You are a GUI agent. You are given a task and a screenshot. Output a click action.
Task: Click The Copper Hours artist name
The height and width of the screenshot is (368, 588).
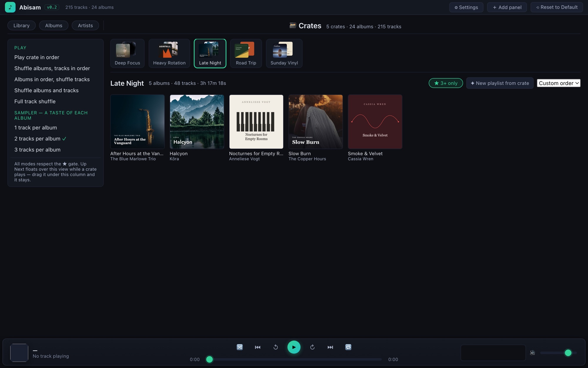(307, 159)
